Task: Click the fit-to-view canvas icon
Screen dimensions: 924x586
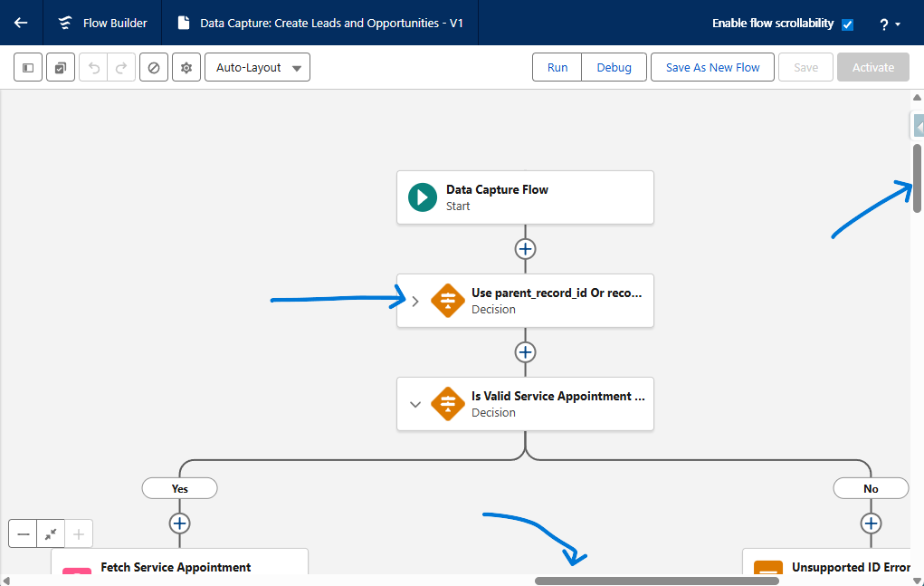Action: [x=51, y=534]
